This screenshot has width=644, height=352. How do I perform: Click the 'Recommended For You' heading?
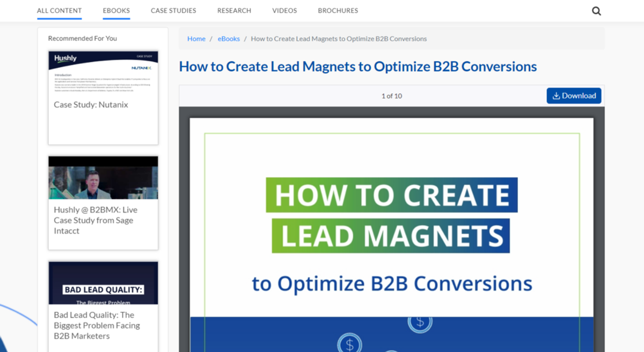83,38
